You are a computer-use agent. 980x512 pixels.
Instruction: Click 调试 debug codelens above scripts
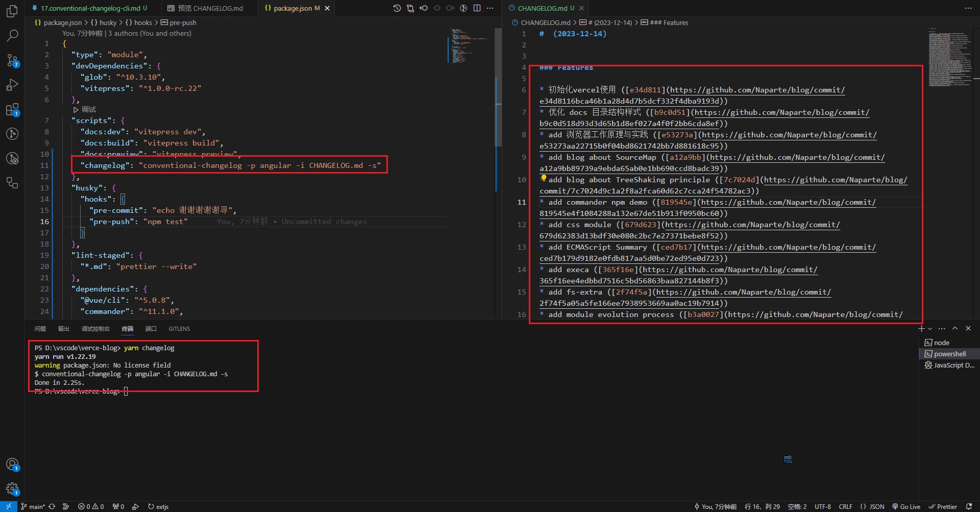pos(85,109)
